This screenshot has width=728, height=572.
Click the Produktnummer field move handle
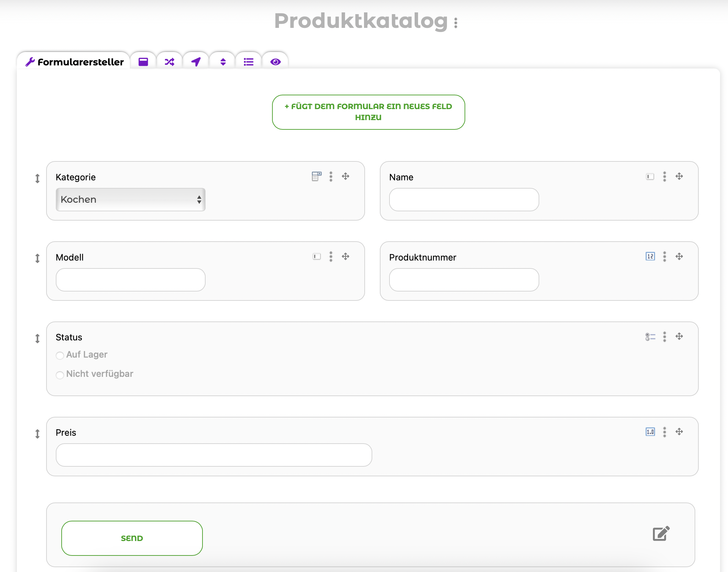tap(679, 257)
